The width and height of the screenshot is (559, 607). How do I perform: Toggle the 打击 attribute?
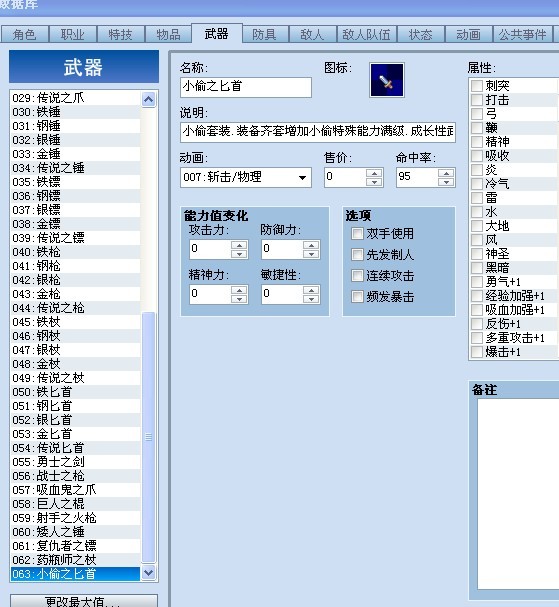[477, 100]
